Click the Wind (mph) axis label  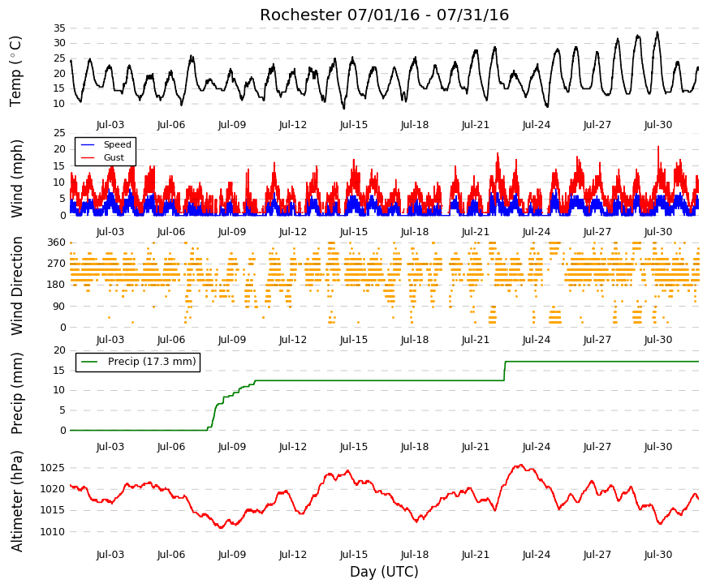tap(16, 178)
